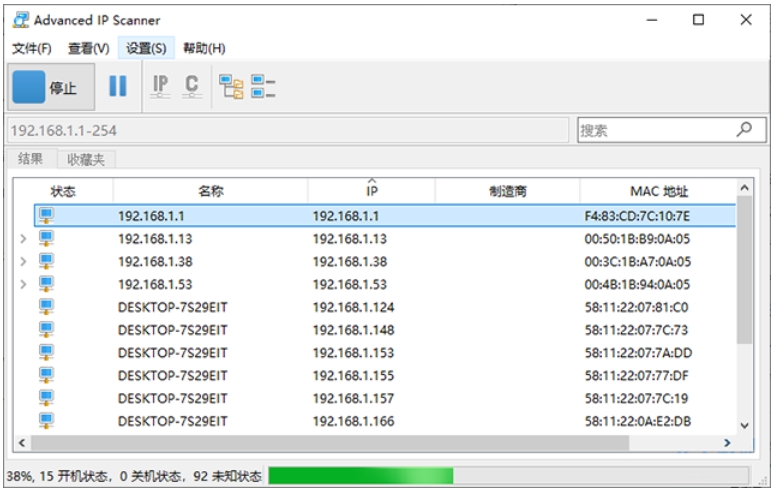The width and height of the screenshot is (772, 489).
Task: Click the class C subnet toolbar icon
Action: point(192,86)
